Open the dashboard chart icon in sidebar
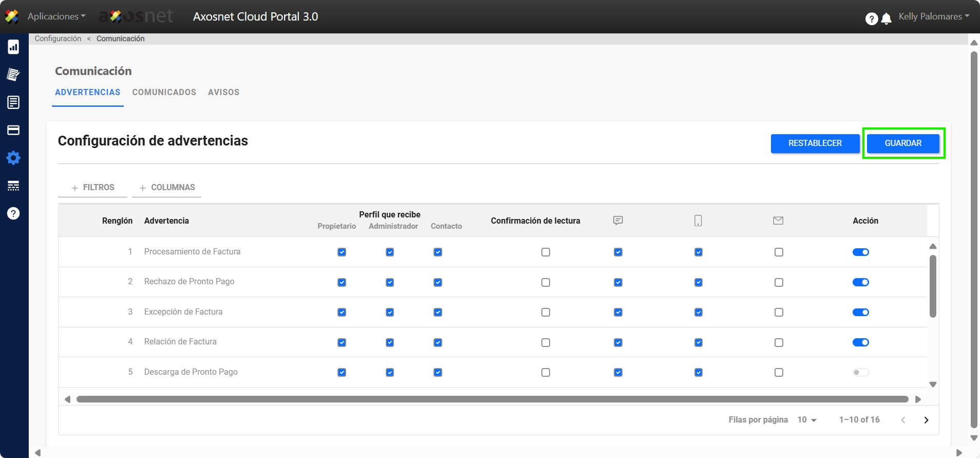 click(x=13, y=47)
